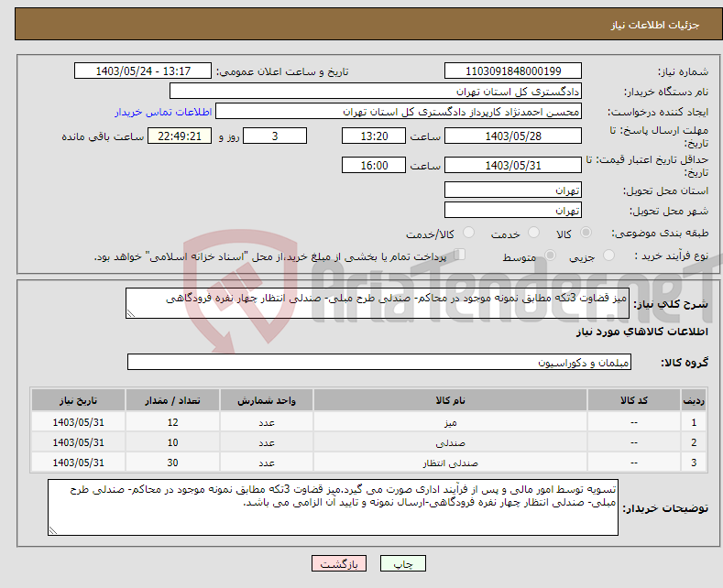This screenshot has width=723, height=588.
Task: Click the remaining time field 22:49:21
Action: 180,136
